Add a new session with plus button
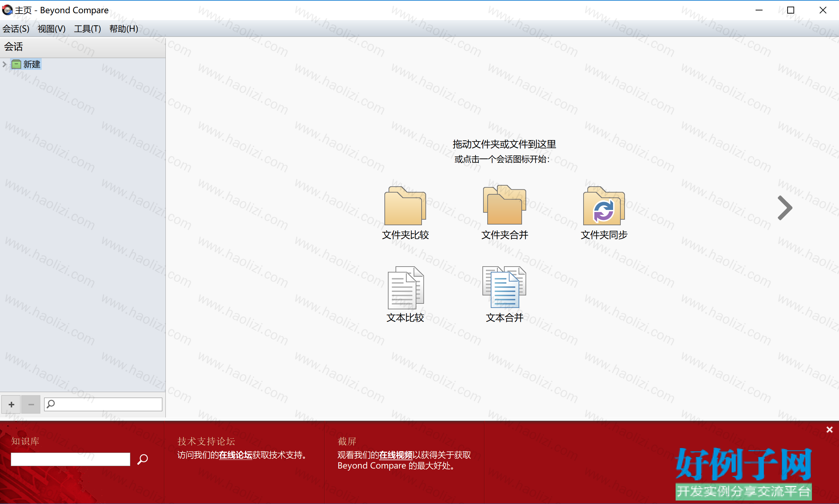This screenshot has width=839, height=504. 11,404
